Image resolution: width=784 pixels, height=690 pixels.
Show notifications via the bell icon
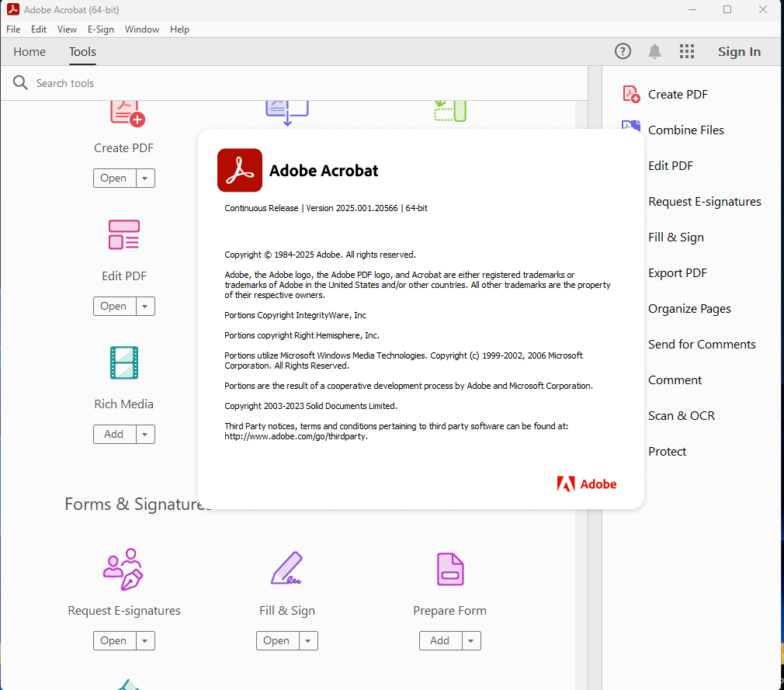[x=654, y=51]
